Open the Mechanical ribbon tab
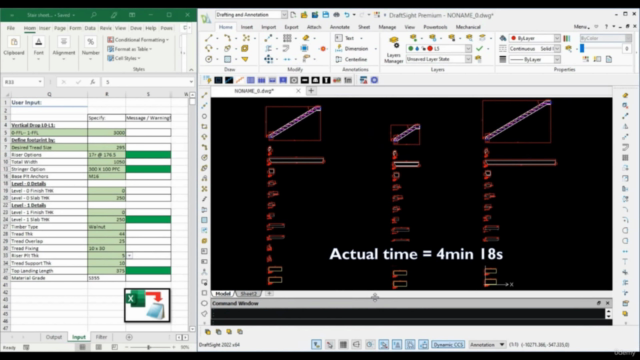This screenshot has height=360, width=640. point(468,27)
